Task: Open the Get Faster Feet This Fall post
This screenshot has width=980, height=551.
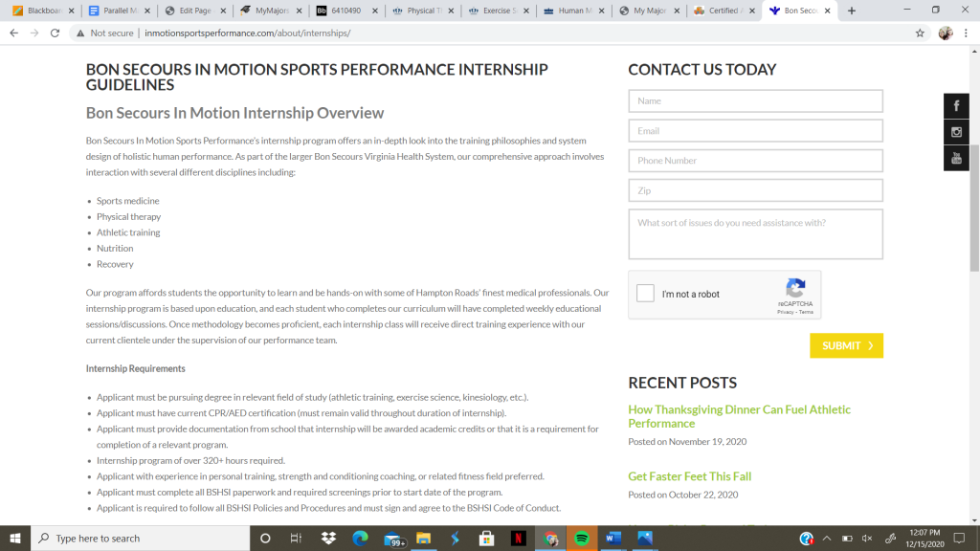Action: click(x=689, y=476)
